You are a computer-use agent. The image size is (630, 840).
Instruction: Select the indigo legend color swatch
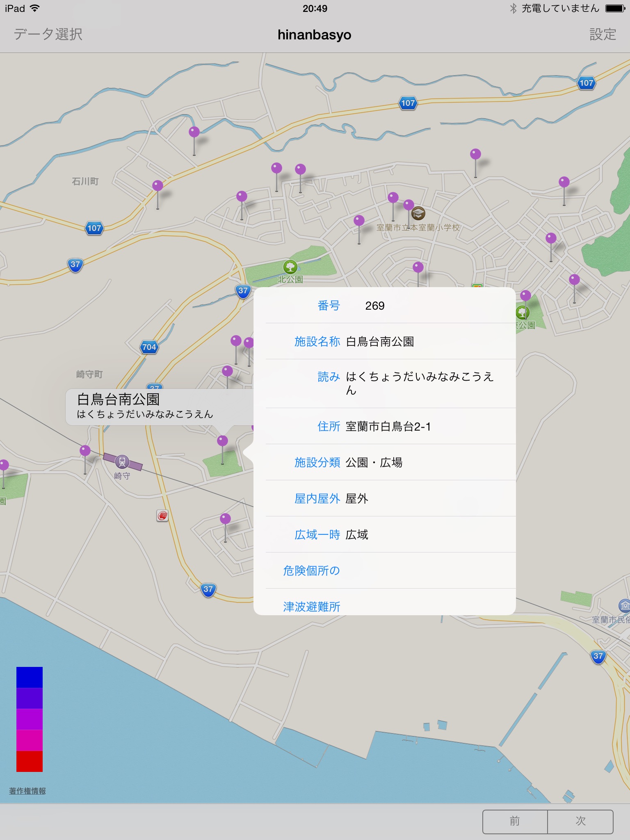pyautogui.click(x=30, y=698)
